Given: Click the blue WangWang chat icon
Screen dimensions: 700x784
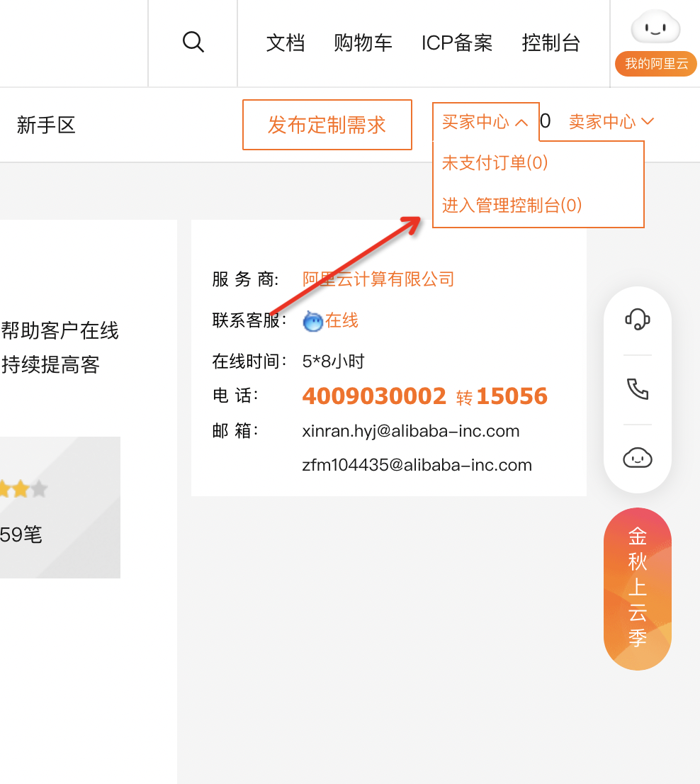Looking at the screenshot, I should (312, 321).
